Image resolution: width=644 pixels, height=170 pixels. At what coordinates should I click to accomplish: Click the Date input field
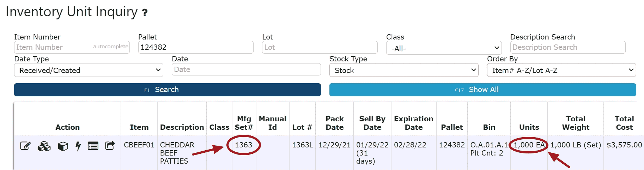(246, 69)
